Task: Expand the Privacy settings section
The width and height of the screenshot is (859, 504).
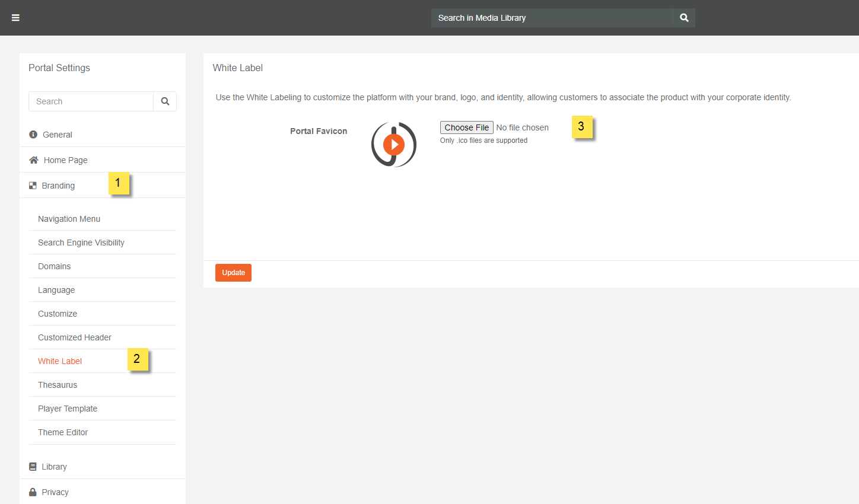Action: coord(55,492)
